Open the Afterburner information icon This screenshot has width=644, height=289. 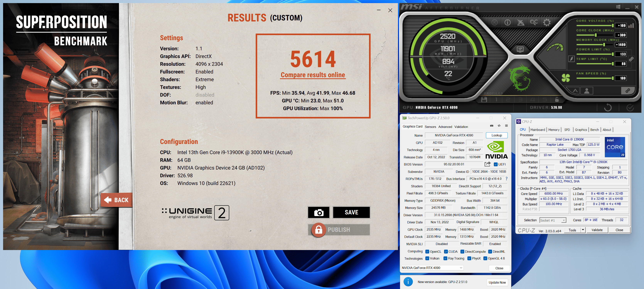(507, 23)
